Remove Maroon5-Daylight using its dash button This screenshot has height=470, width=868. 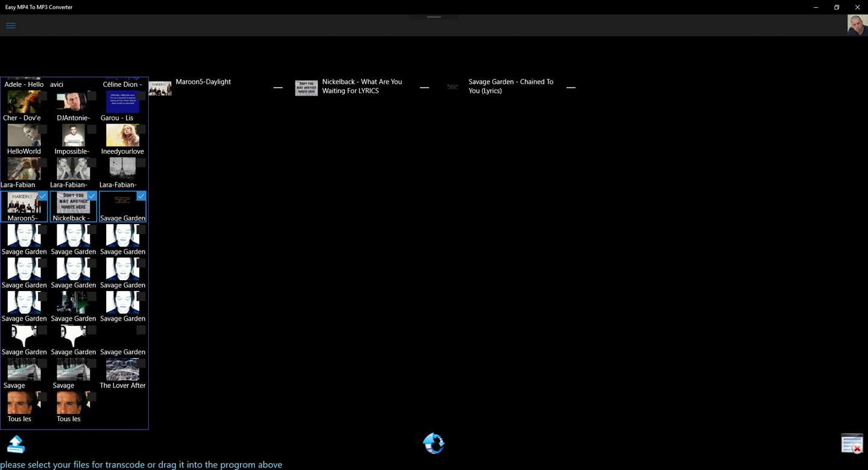(278, 87)
